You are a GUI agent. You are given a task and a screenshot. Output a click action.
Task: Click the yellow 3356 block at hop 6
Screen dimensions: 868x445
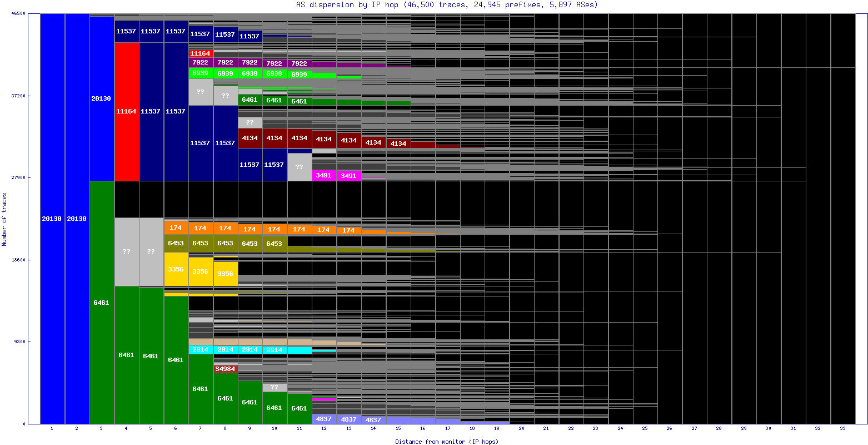pyautogui.click(x=176, y=270)
